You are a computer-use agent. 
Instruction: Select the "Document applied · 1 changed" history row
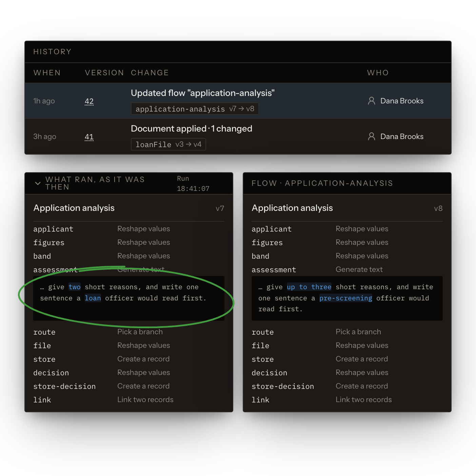[x=238, y=136]
